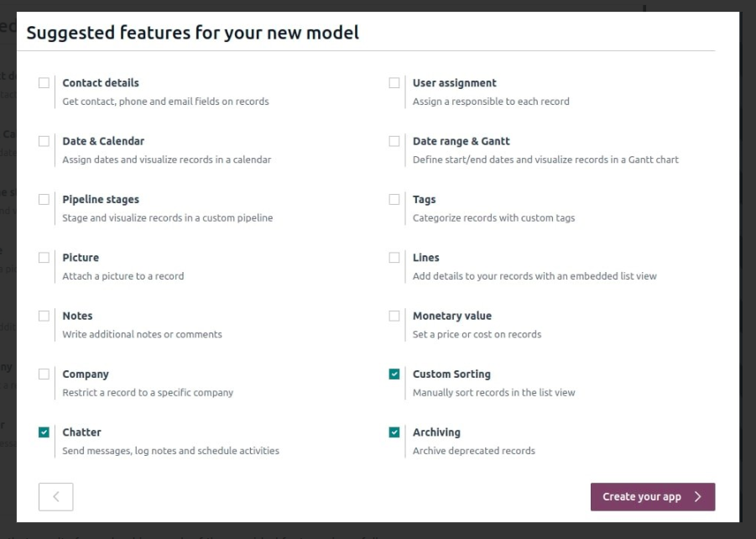Click the Pipeline stages label

click(x=101, y=200)
